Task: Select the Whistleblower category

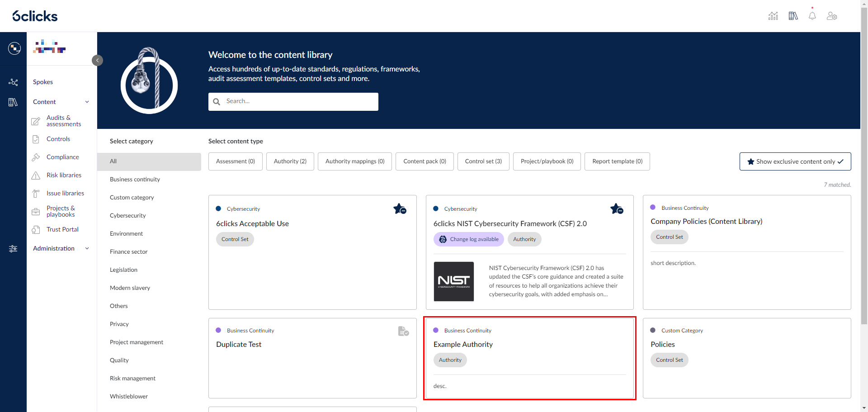Action: tap(128, 397)
